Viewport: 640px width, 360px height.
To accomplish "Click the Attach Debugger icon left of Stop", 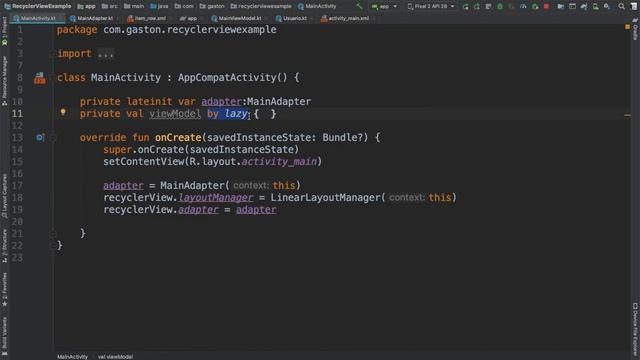I will click(x=535, y=6).
